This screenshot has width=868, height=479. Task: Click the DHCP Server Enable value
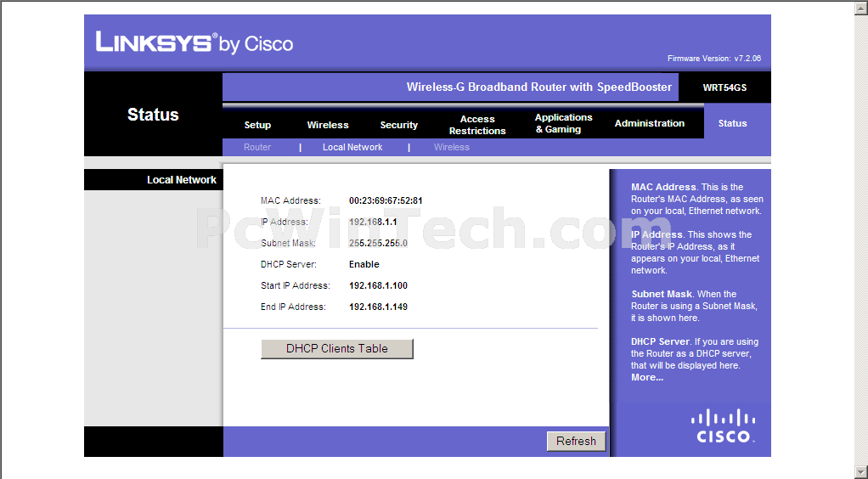pos(364,264)
